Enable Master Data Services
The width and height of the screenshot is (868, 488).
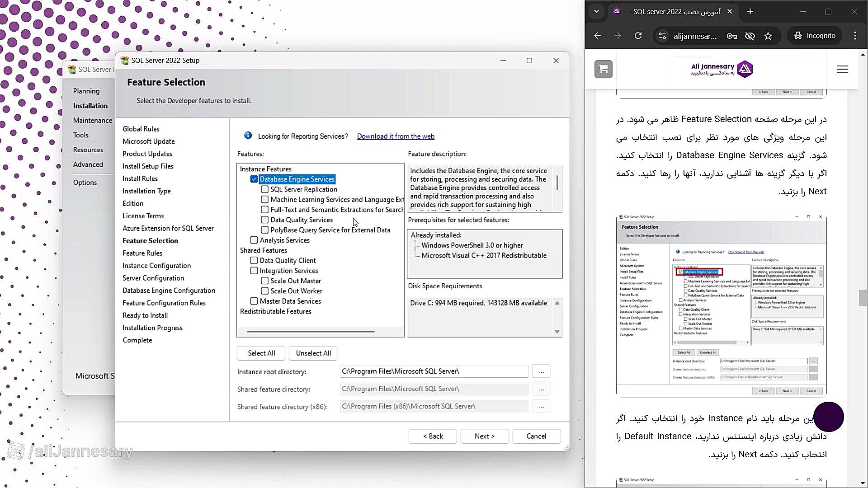pyautogui.click(x=254, y=301)
